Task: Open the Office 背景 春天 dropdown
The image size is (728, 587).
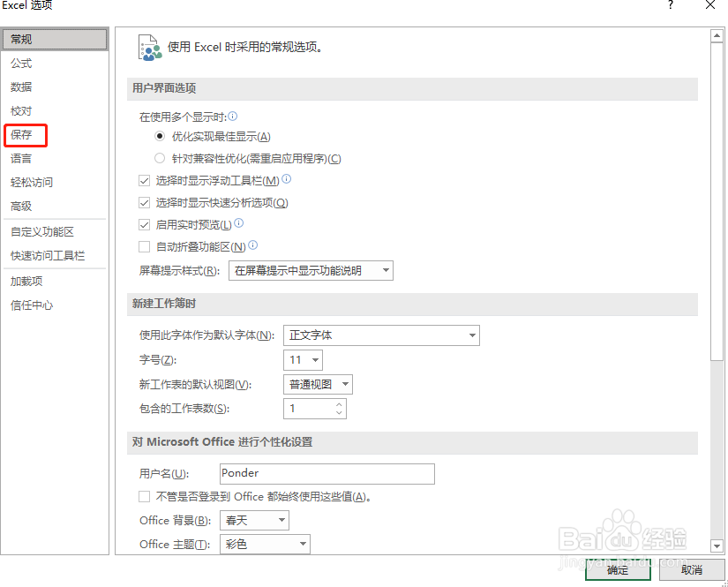Action: pyautogui.click(x=254, y=520)
